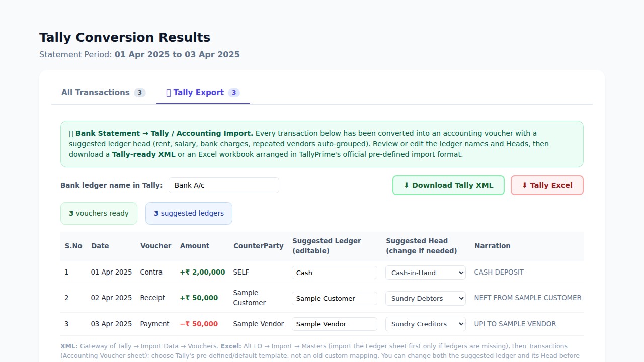This screenshot has height=362, width=644.
Task: Open the Sundry Debtors head dropdown
Action: (x=426, y=298)
